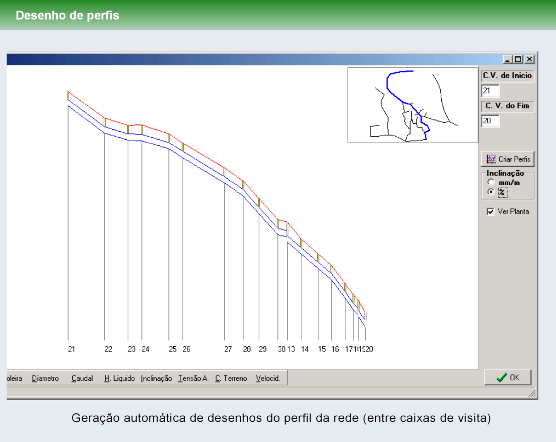Open the Caudal menu item
The image size is (556, 442).
pyautogui.click(x=82, y=379)
